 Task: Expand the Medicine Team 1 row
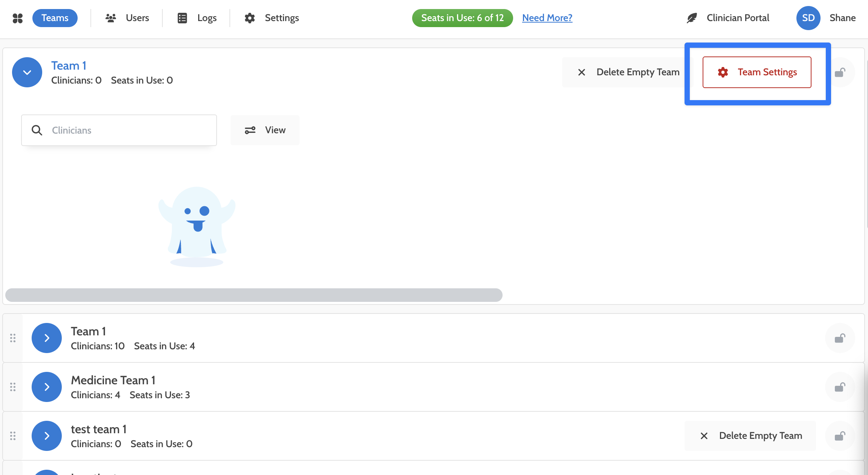47,387
